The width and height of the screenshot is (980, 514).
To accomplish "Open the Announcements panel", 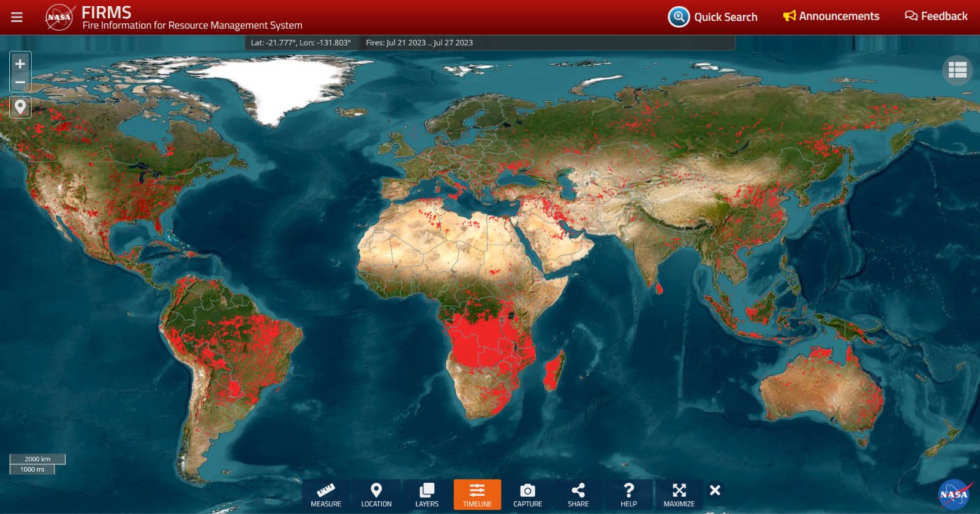I will coord(831,17).
